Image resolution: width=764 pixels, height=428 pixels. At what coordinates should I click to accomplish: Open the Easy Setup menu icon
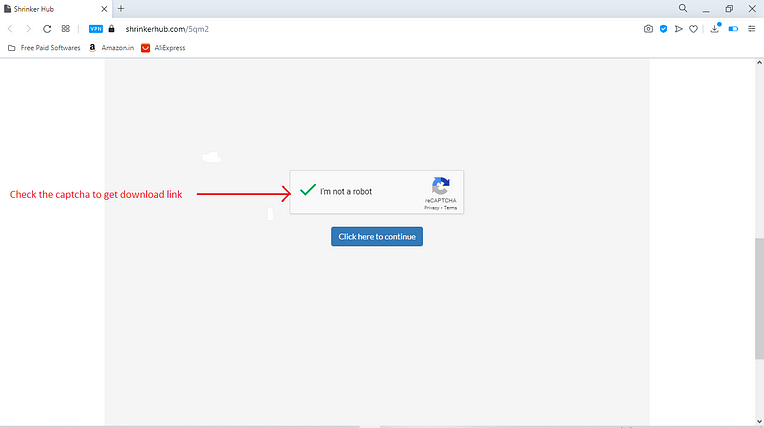[752, 29]
